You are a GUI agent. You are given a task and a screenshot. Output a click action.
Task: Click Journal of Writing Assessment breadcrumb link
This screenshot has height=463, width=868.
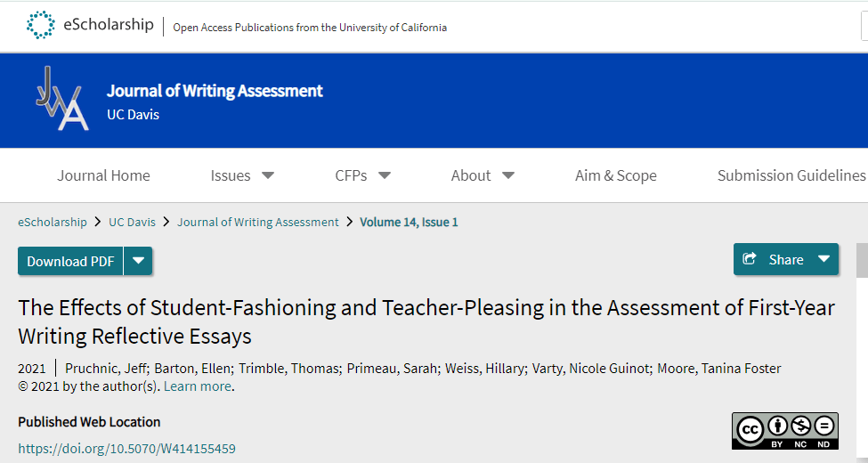[258, 222]
